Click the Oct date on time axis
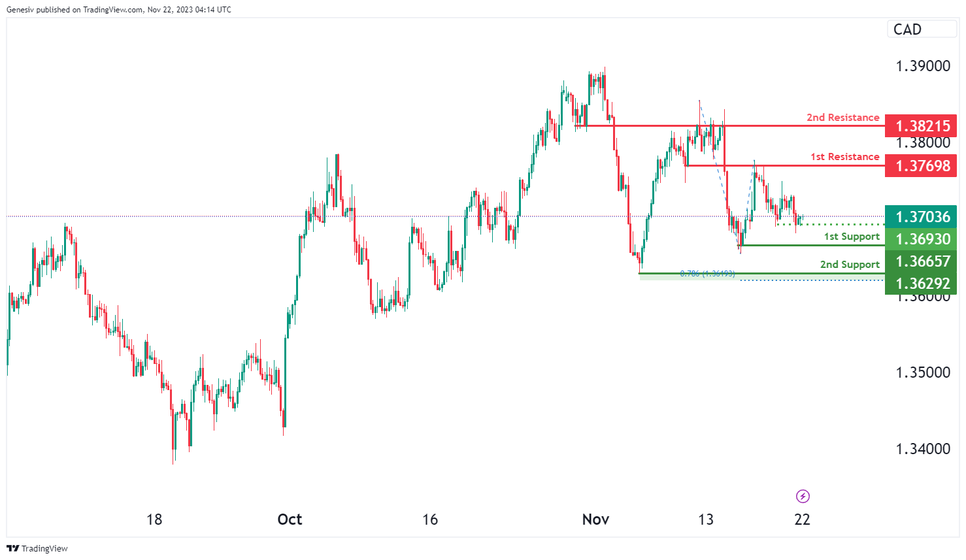This screenshot has height=560, width=966. click(x=290, y=519)
